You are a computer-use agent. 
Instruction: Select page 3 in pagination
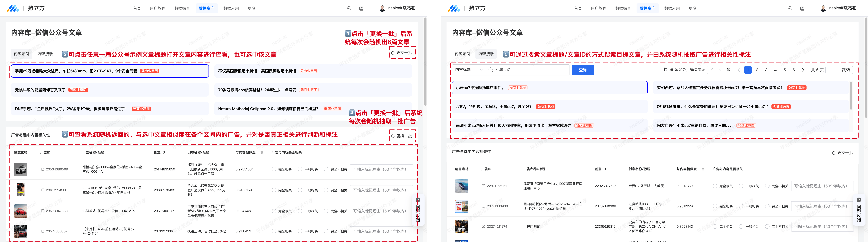point(766,70)
